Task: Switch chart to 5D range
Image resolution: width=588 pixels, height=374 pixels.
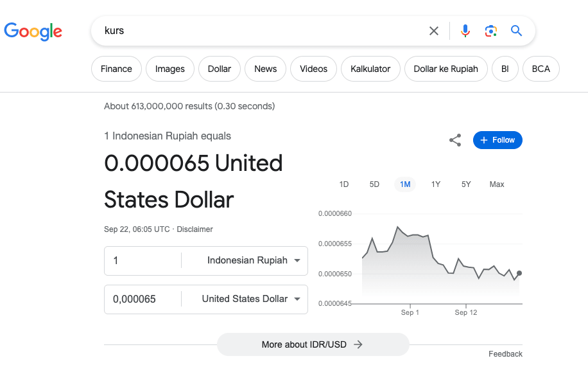Action: pos(374,184)
